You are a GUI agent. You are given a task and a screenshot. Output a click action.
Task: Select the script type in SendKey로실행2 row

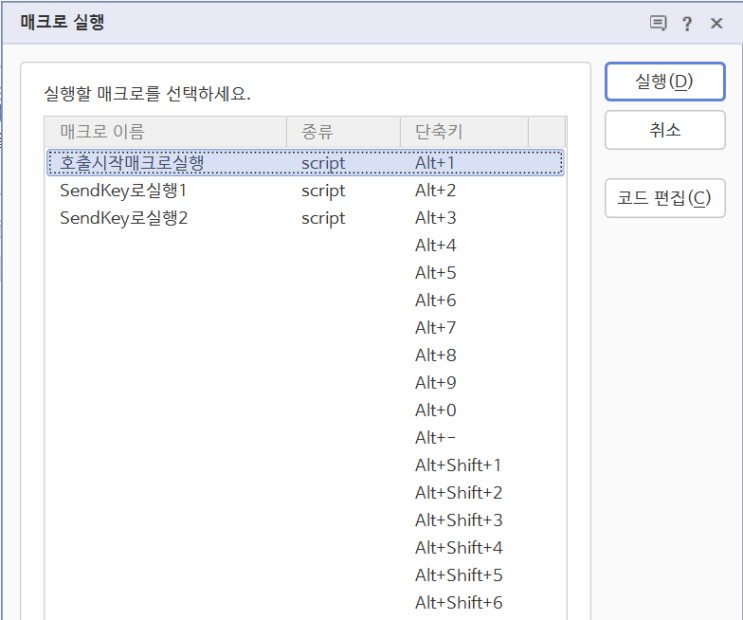click(323, 219)
